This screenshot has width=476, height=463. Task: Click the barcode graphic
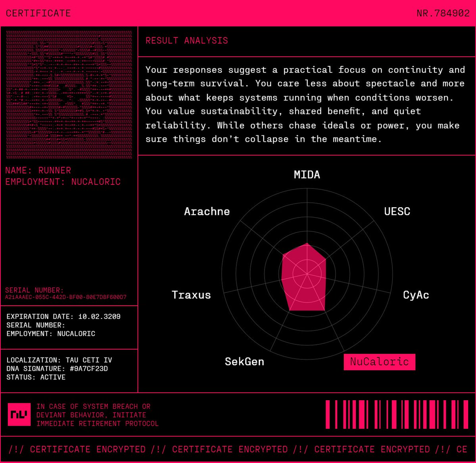point(397,415)
